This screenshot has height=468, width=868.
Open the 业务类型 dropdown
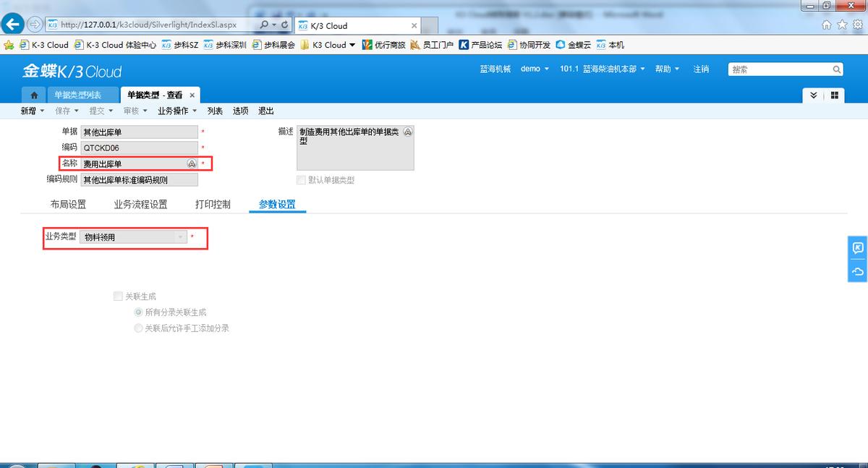point(181,235)
